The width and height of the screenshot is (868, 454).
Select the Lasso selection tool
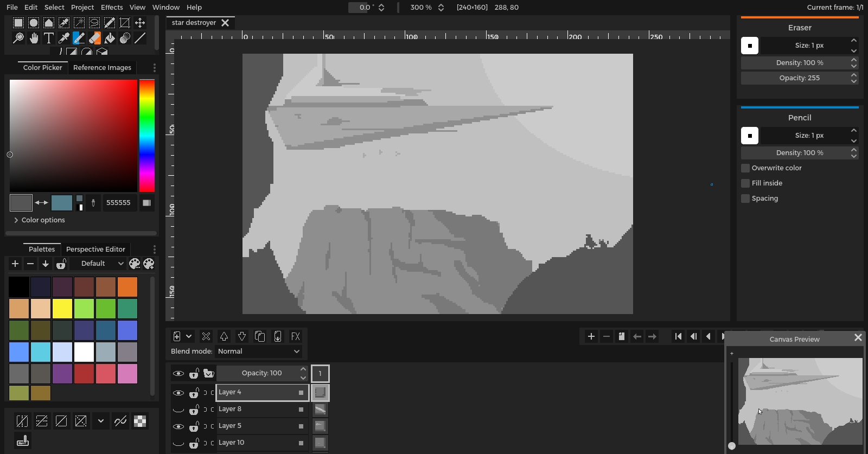(x=94, y=23)
